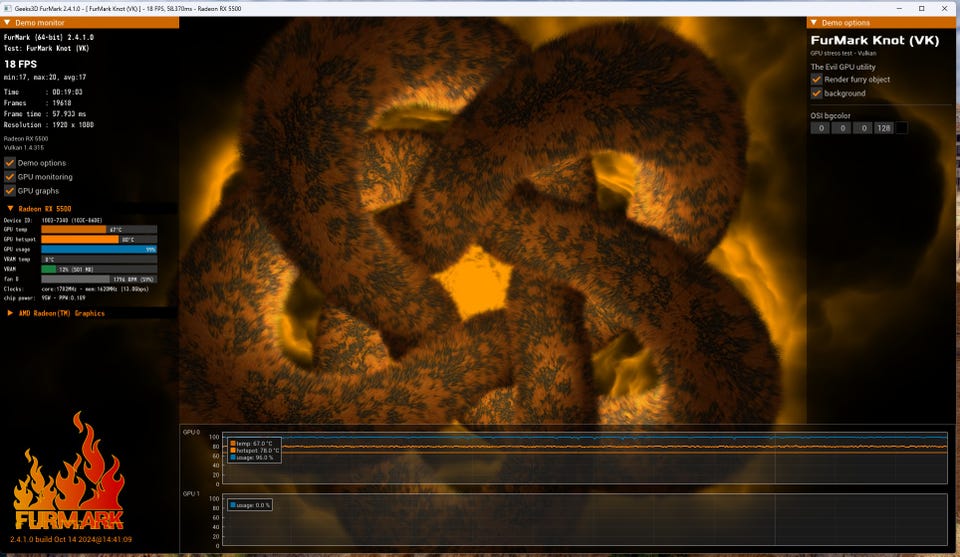Click the first OSI bgcolor value field

[819, 128]
